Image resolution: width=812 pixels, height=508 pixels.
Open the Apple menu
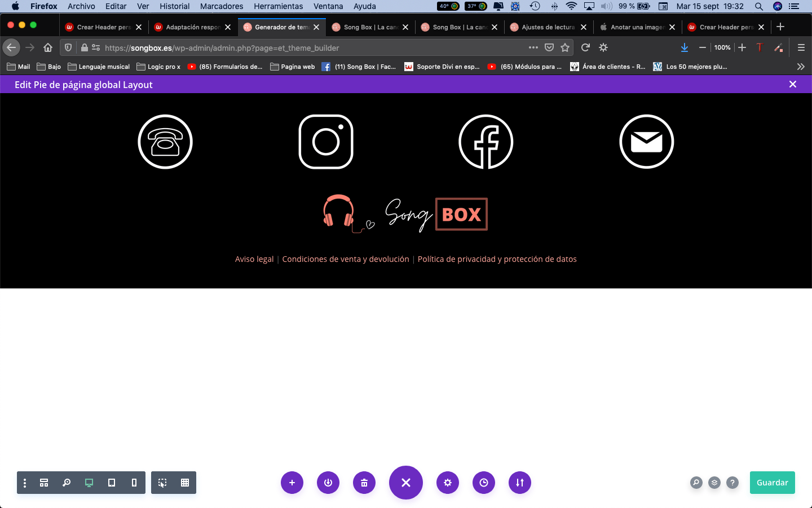pyautogui.click(x=15, y=6)
